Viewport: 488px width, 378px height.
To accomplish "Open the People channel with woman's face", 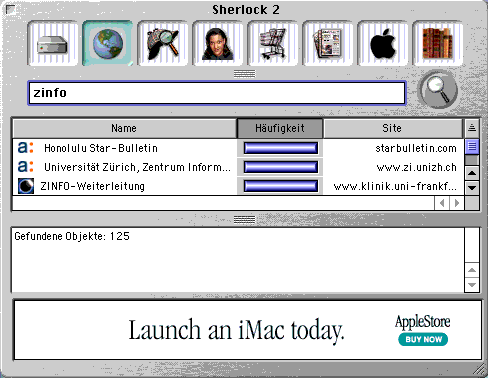I will pyautogui.click(x=218, y=43).
